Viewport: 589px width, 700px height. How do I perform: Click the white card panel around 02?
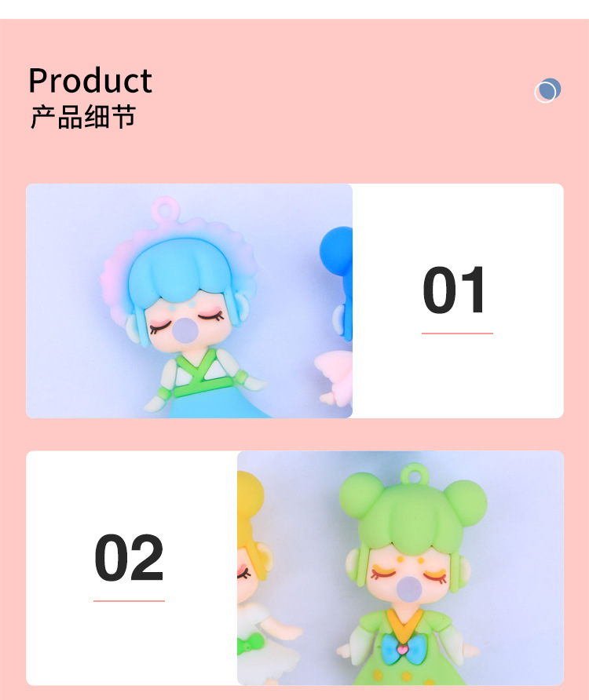131,568
